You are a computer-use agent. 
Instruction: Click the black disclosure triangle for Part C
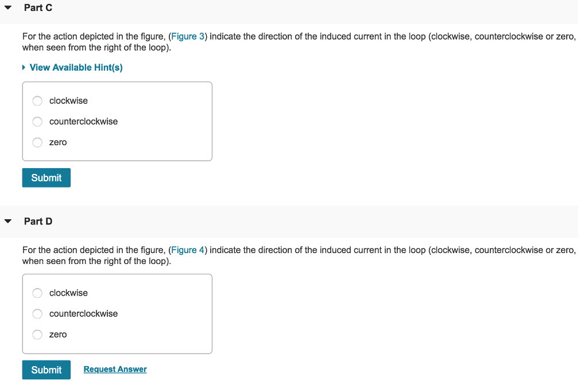[8, 7]
